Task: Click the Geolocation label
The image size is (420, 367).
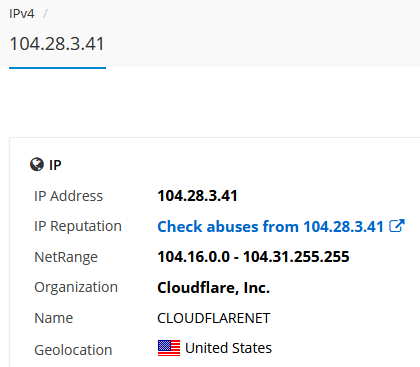Action: pos(73,350)
